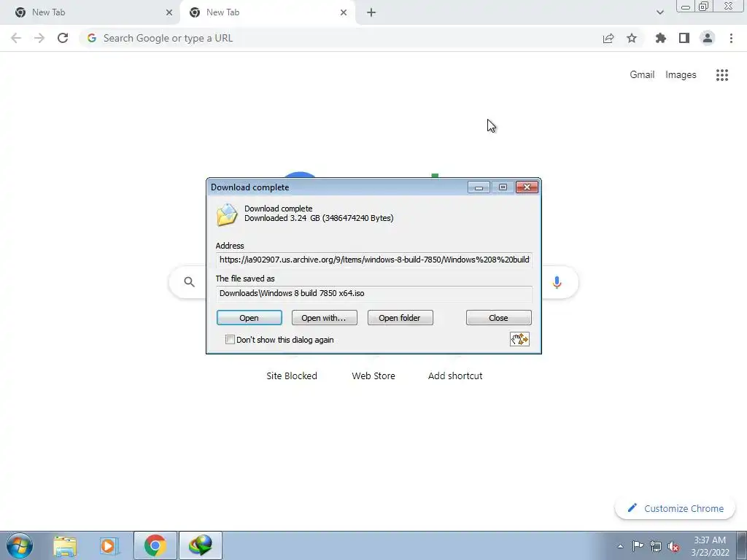Maximize the Download complete dialog
The height and width of the screenshot is (560, 747).
pos(503,187)
